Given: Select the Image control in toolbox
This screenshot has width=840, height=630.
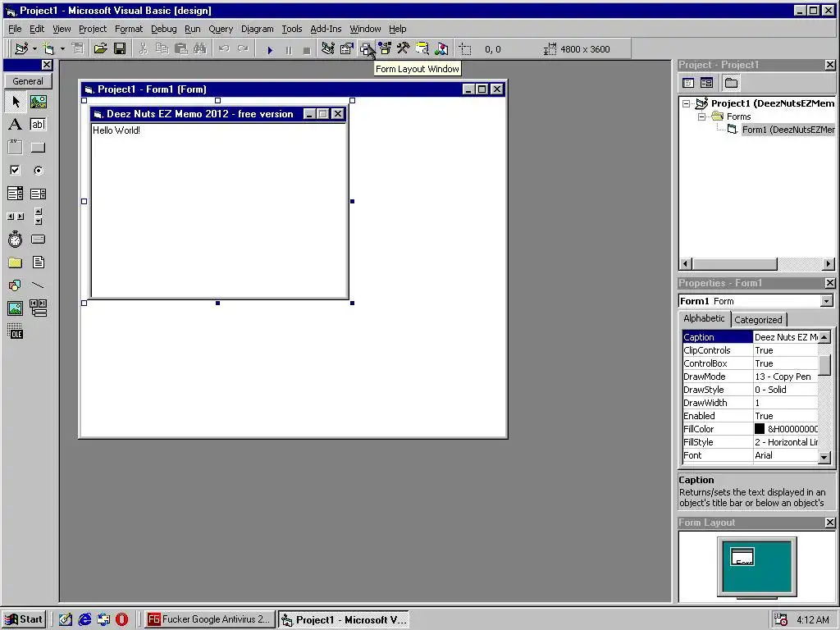Looking at the screenshot, I should click(x=15, y=308).
